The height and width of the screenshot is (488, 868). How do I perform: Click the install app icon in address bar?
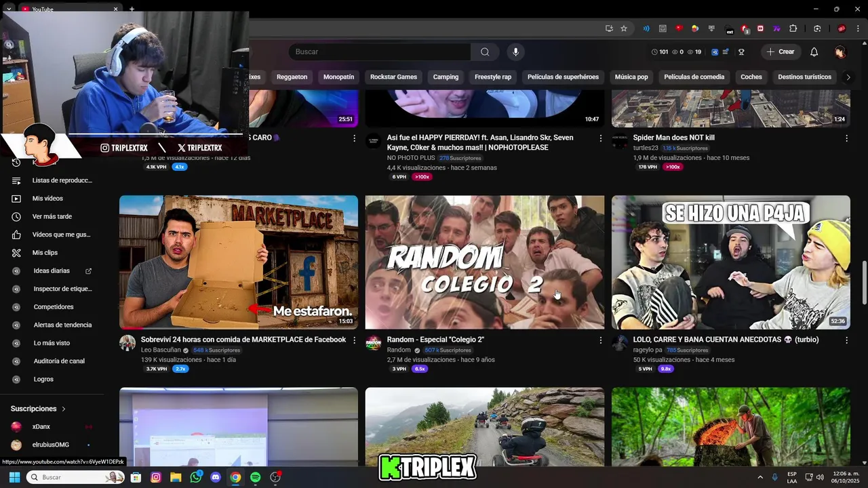609,28
